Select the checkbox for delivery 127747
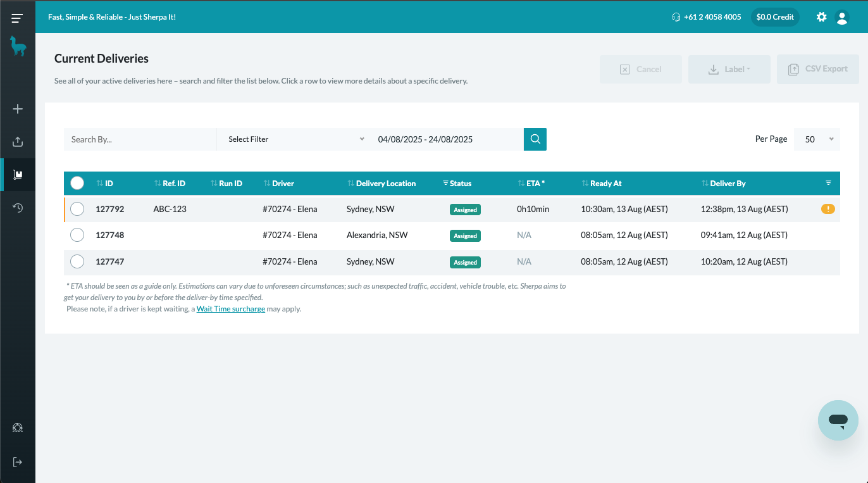 pos(77,261)
